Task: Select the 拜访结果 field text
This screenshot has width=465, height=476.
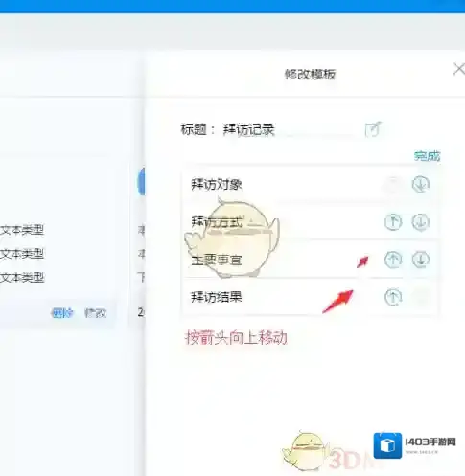Action: 217,297
